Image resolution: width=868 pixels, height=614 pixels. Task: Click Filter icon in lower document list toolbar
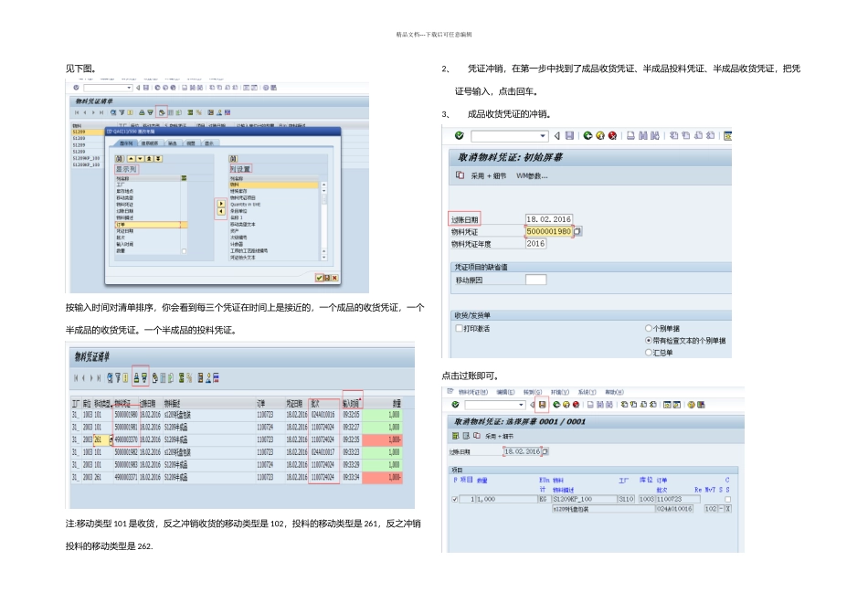[118, 377]
